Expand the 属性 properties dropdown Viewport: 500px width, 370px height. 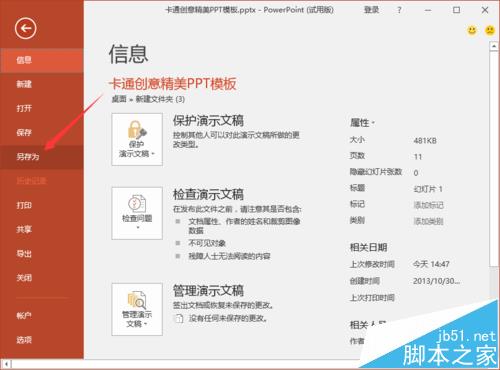tap(362, 123)
